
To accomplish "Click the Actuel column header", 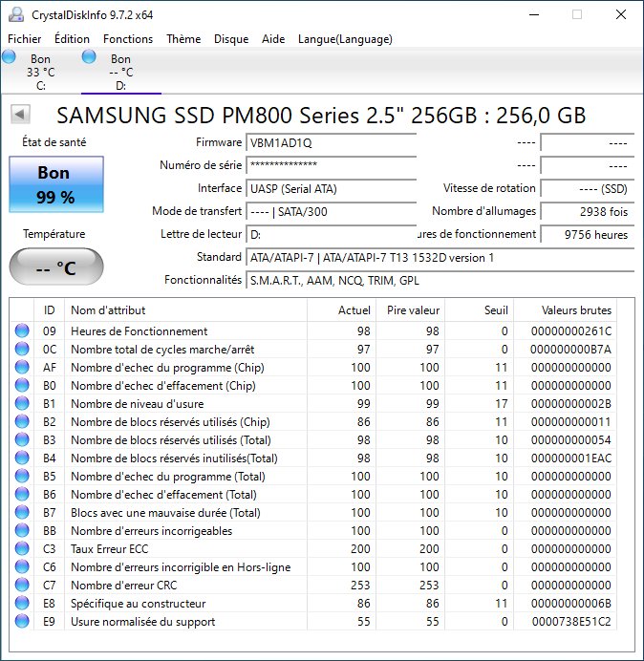I will (x=342, y=310).
